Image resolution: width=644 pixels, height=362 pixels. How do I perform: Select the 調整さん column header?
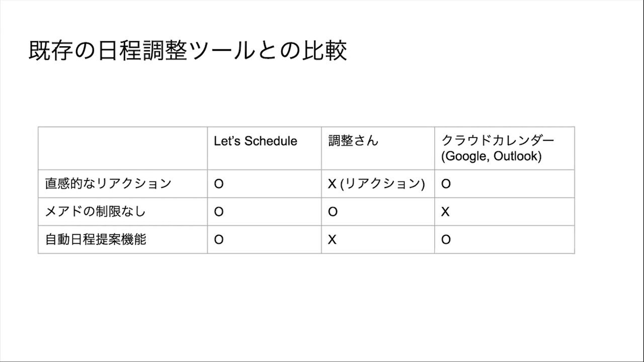coord(353,141)
